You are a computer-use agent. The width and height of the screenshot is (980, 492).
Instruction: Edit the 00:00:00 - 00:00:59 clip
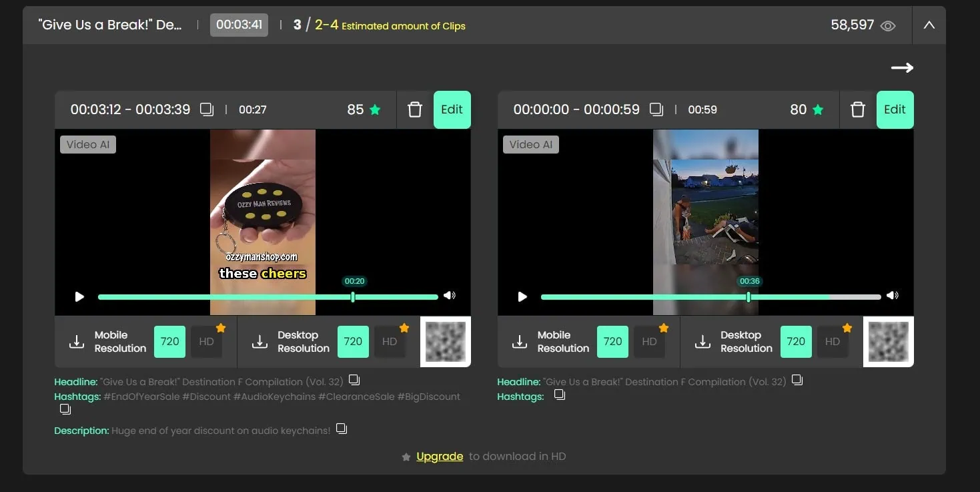[895, 109]
